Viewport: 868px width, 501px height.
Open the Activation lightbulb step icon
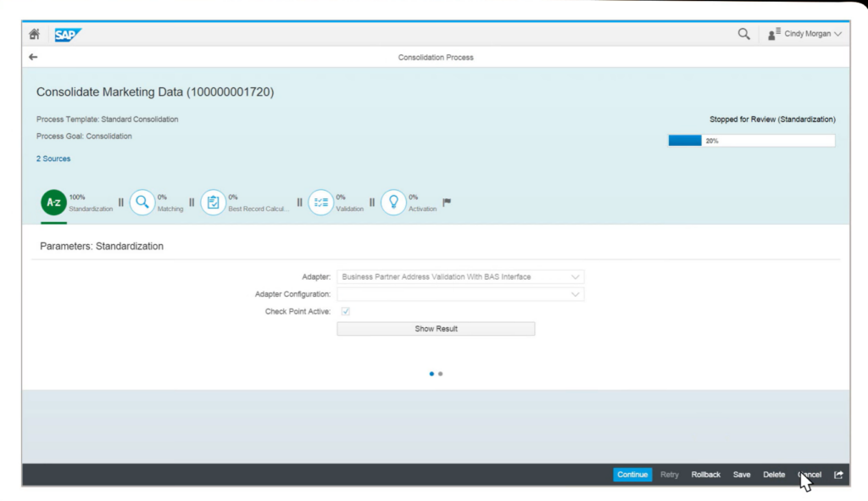click(x=392, y=202)
